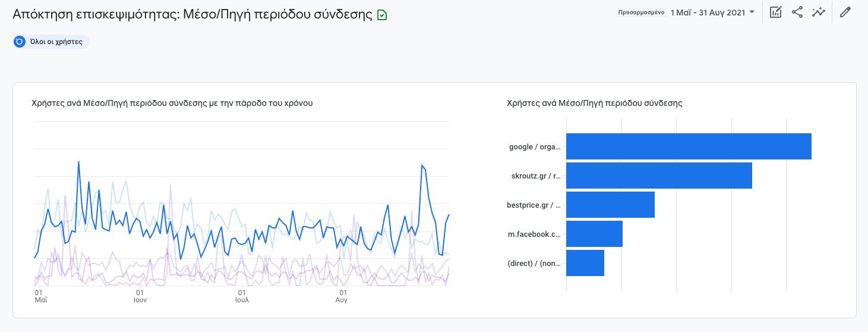Click the pencil customize report icon
868x332 pixels.
pos(845,12)
